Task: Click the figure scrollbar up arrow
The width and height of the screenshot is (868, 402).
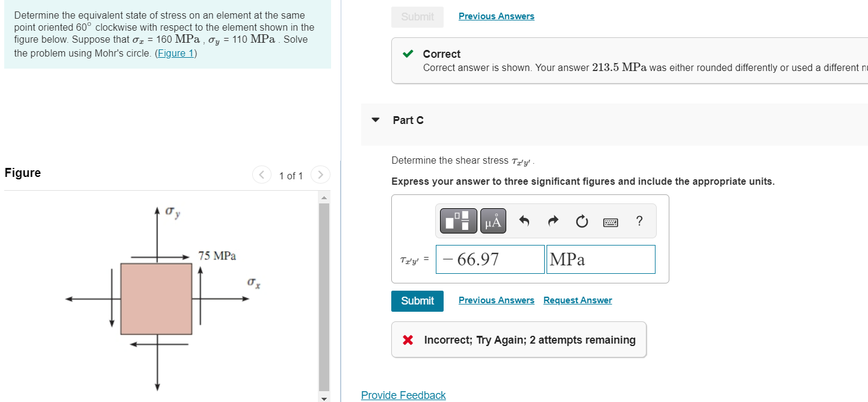Action: click(x=324, y=198)
